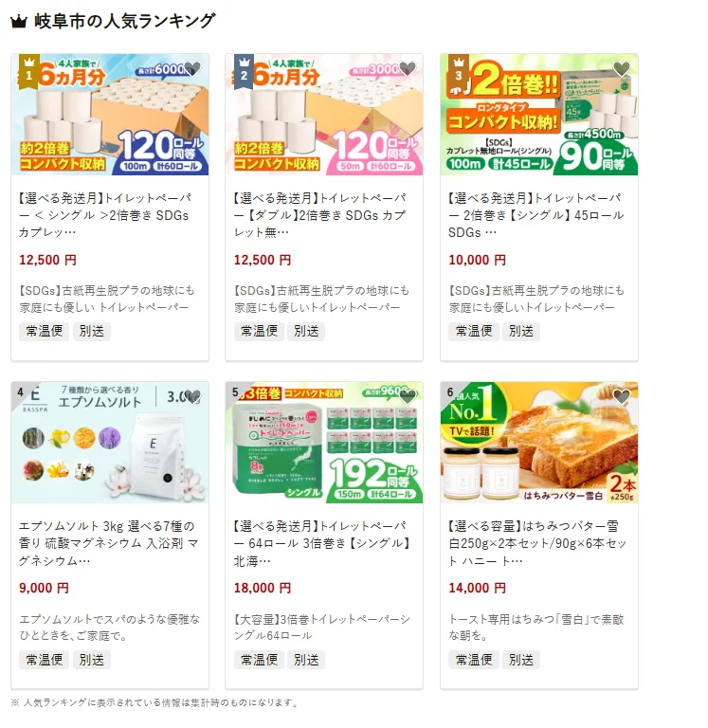Favorite the rank 1 toilet paper item
The width and height of the screenshot is (708, 728).
click(x=192, y=68)
